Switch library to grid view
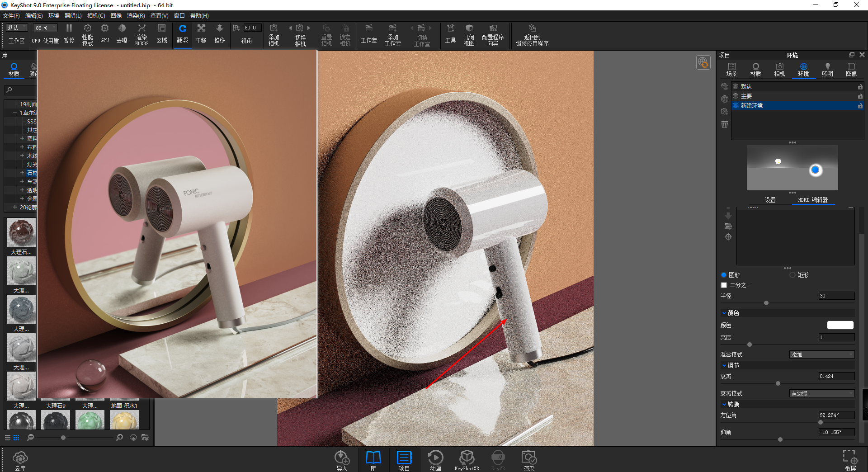Image resolution: width=868 pixels, height=472 pixels. (16, 438)
